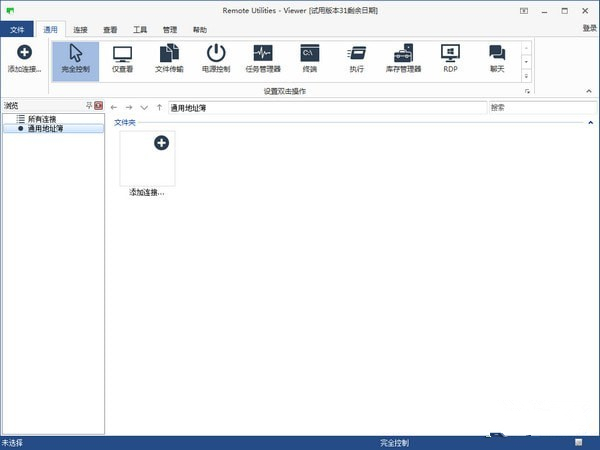Open the 聊天 (Chat) icon
Image resolution: width=600 pixels, height=450 pixels.
(x=497, y=59)
